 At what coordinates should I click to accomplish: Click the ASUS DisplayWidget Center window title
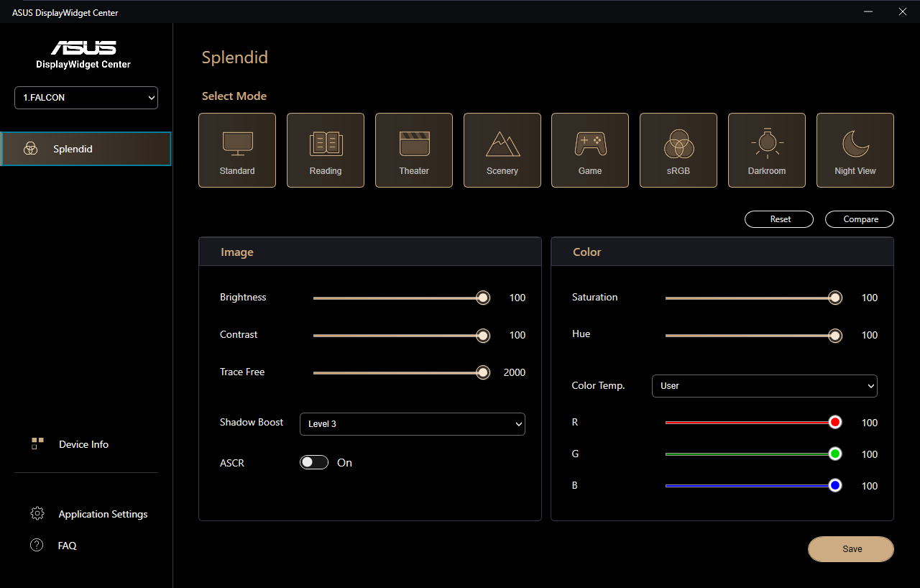point(65,12)
